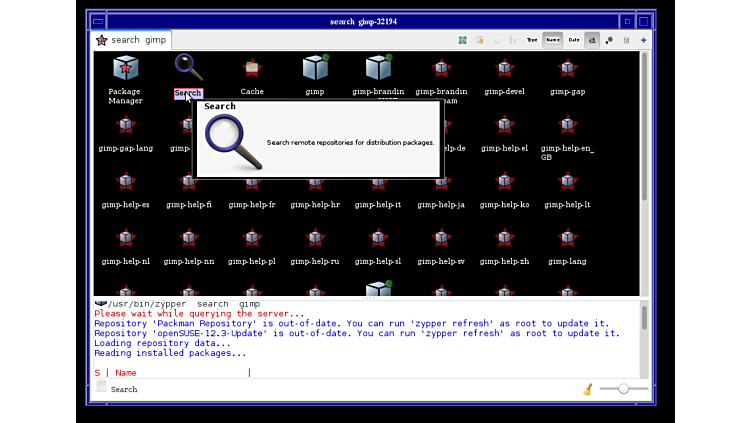The image size is (752, 423).
Task: Select the gimp-help-lt package icon
Action: [x=567, y=182]
